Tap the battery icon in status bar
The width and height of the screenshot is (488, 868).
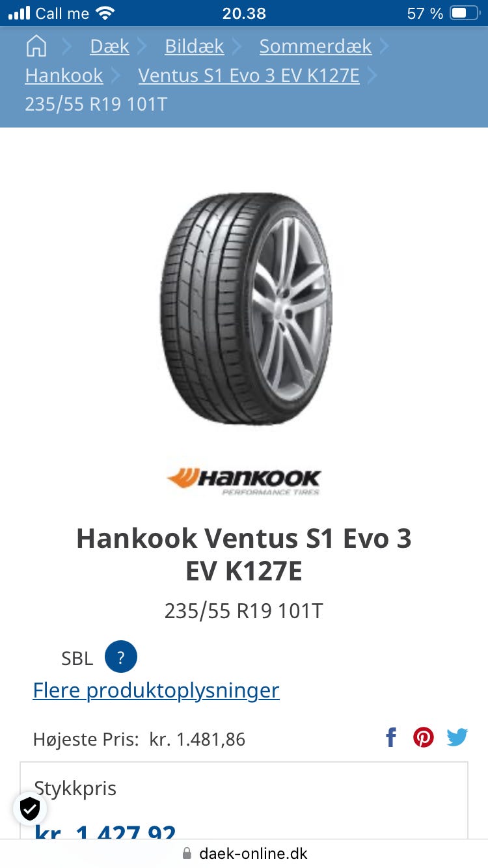465,13
